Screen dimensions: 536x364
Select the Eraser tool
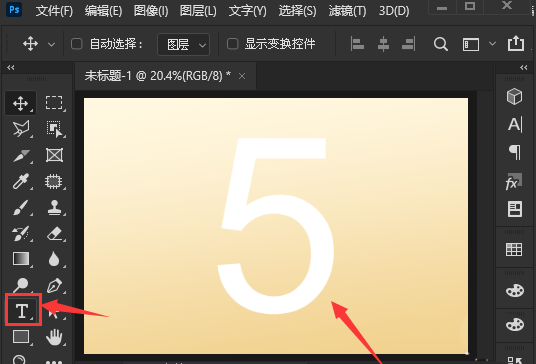pos(54,234)
